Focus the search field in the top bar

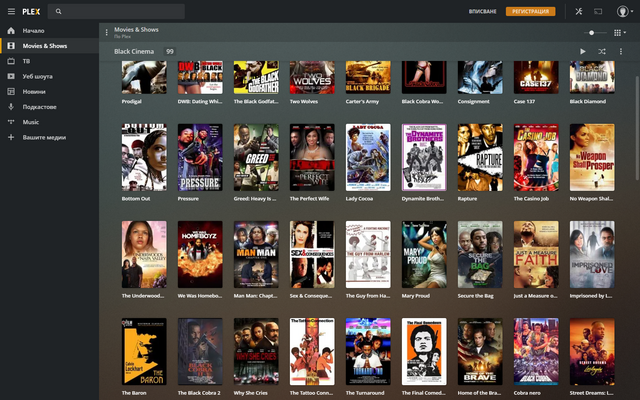pos(116,11)
